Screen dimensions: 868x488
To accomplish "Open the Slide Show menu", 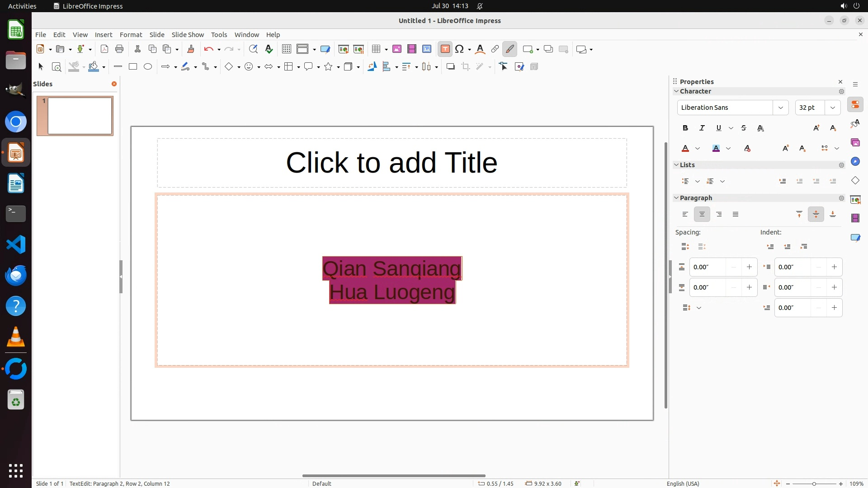I will pos(187,35).
